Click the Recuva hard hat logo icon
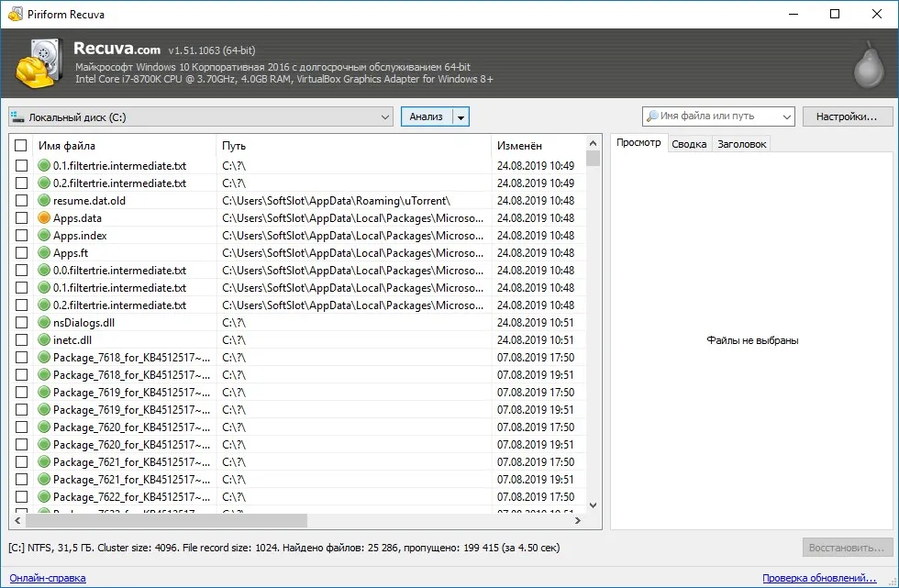Viewport: 899px width, 588px height. click(x=39, y=63)
